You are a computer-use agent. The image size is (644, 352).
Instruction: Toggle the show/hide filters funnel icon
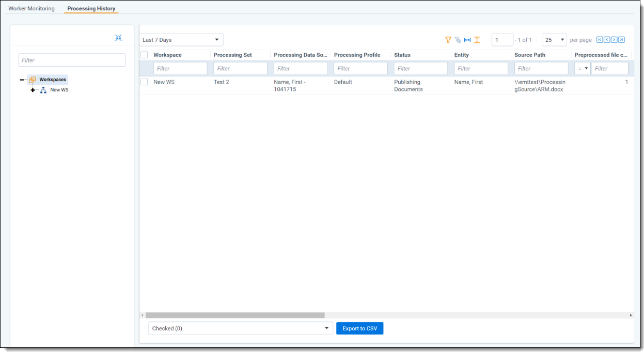click(448, 40)
